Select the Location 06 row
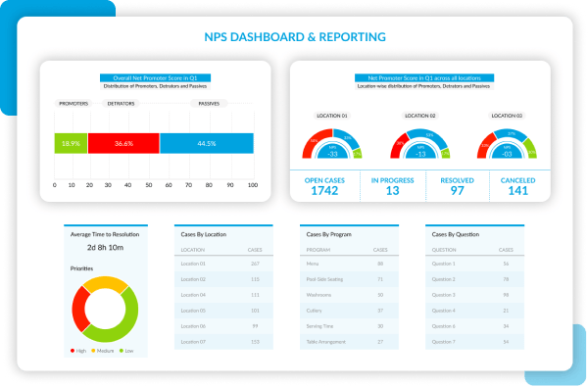 pyautogui.click(x=223, y=326)
